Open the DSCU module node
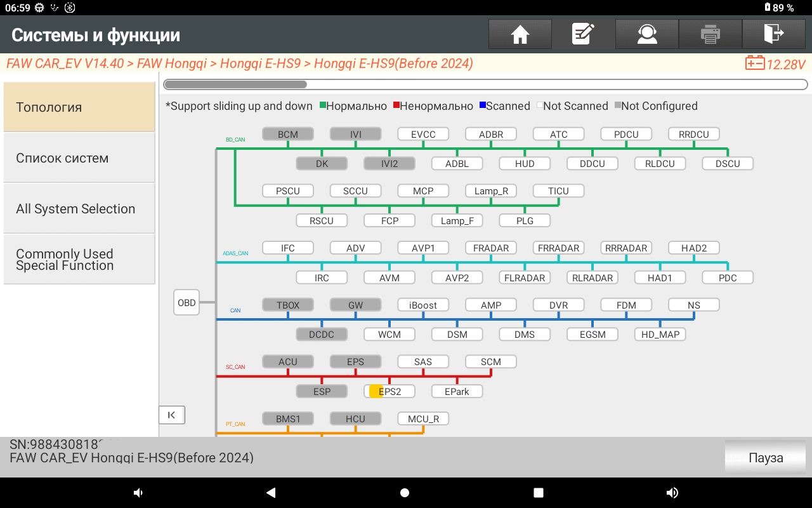 728,163
